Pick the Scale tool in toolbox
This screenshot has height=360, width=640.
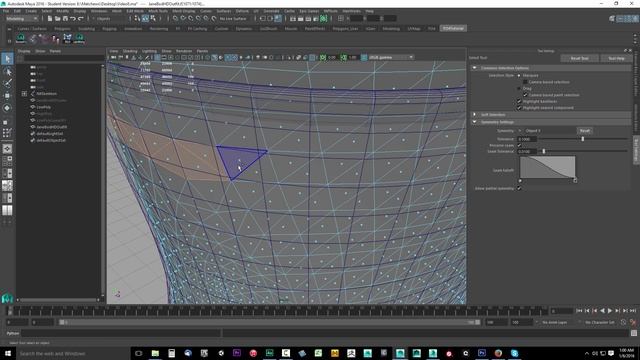coord(6,122)
